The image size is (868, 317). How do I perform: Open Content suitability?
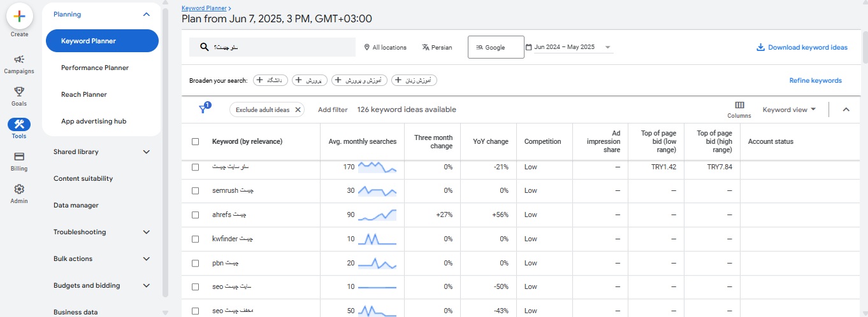tap(83, 178)
